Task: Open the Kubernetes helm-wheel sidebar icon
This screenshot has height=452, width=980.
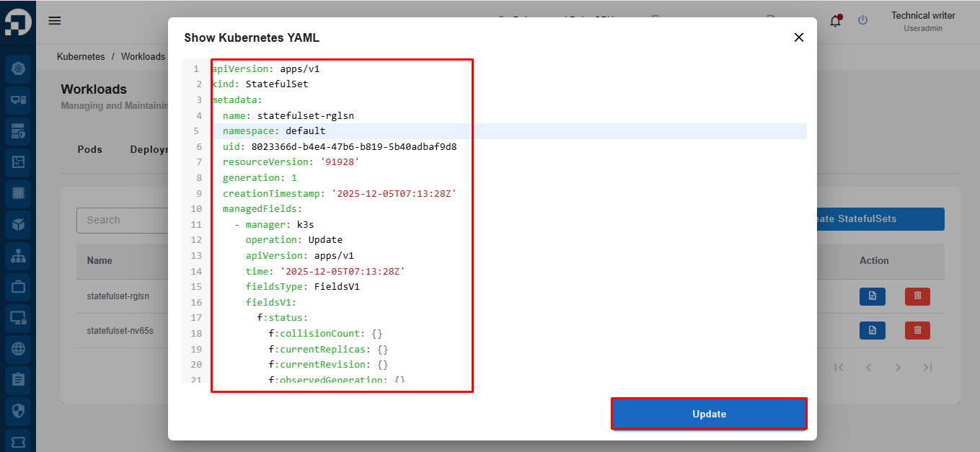Action: [x=18, y=69]
